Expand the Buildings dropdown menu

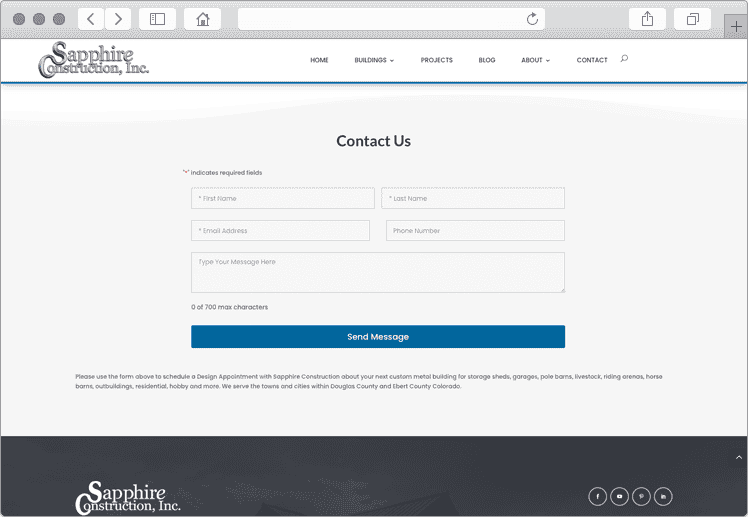[x=374, y=60]
